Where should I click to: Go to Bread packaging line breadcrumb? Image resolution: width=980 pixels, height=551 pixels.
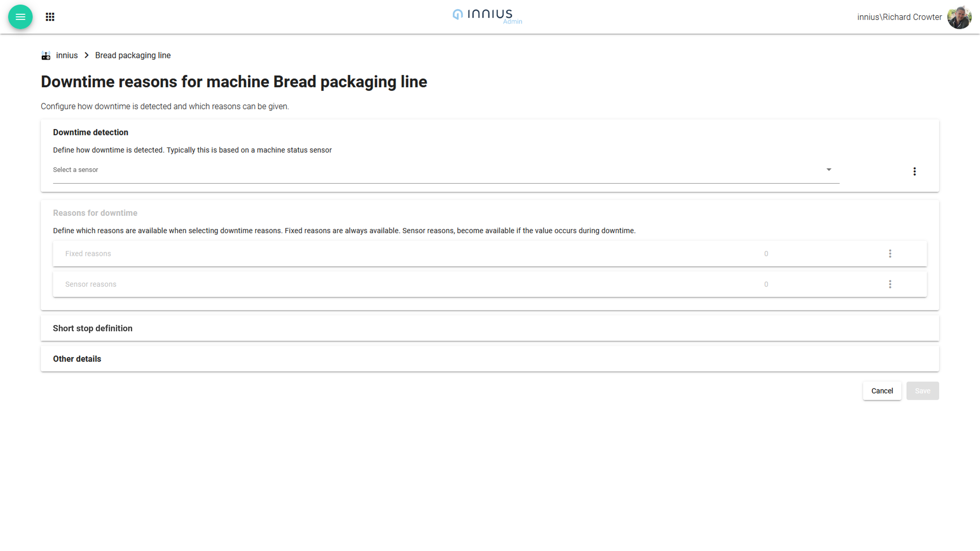(133, 55)
